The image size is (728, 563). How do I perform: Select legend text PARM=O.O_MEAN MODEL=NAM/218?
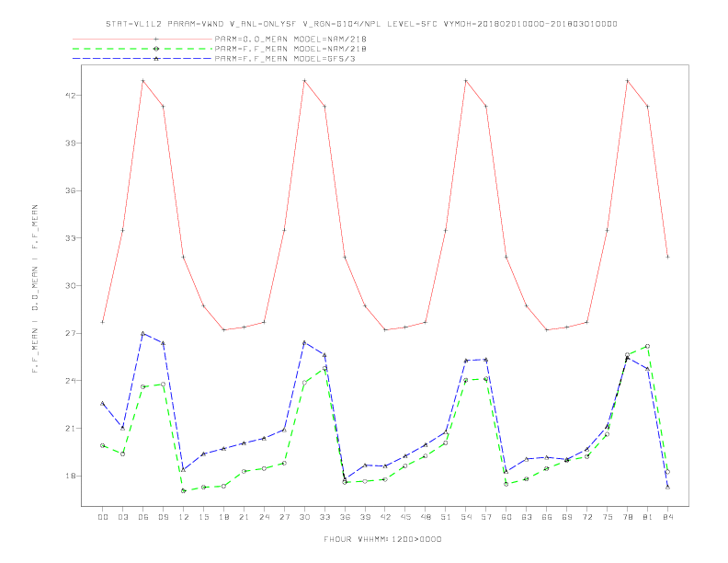(x=290, y=39)
